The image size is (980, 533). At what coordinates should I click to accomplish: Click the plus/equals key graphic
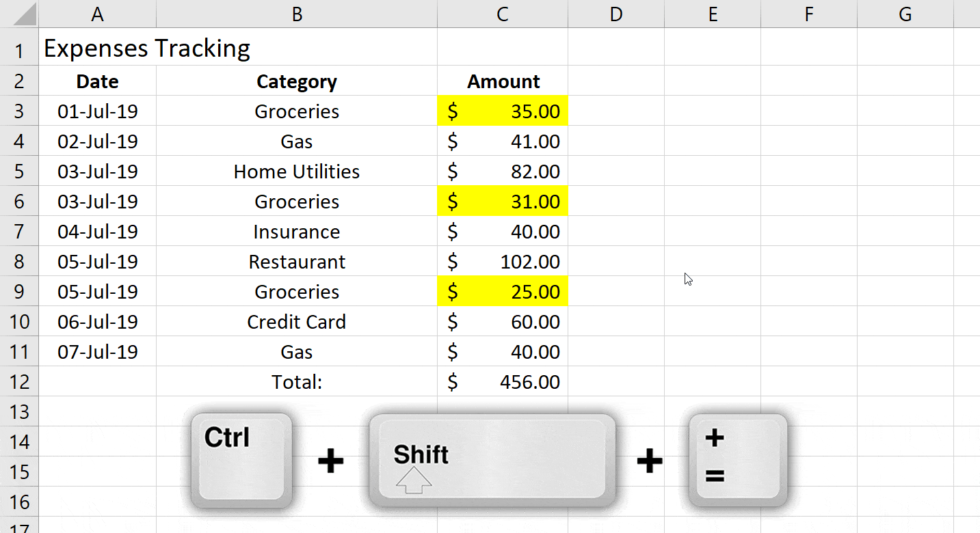tap(737, 460)
